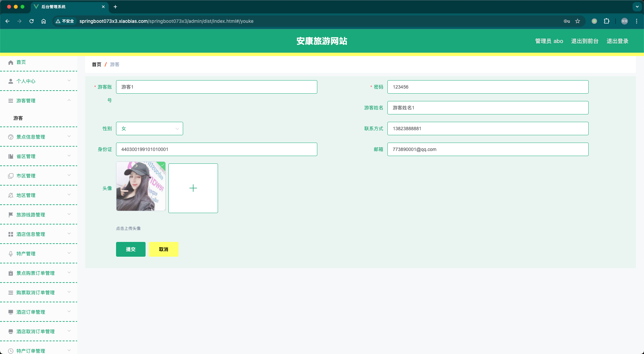Expand the 旅游线路管理 chevron
Image resolution: width=644 pixels, height=354 pixels.
69,214
